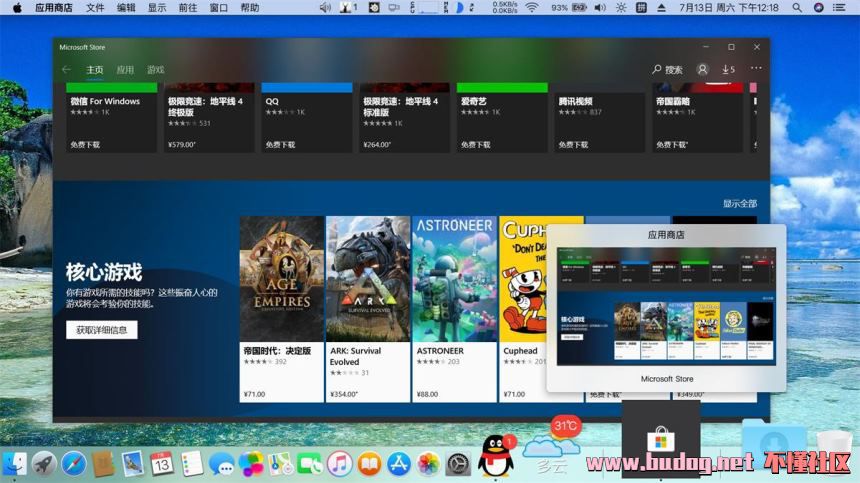
Task: Click the 获取详细信息 button
Action: coord(101,329)
